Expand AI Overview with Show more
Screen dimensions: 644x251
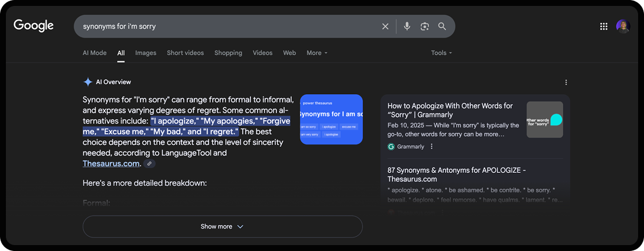tap(223, 227)
